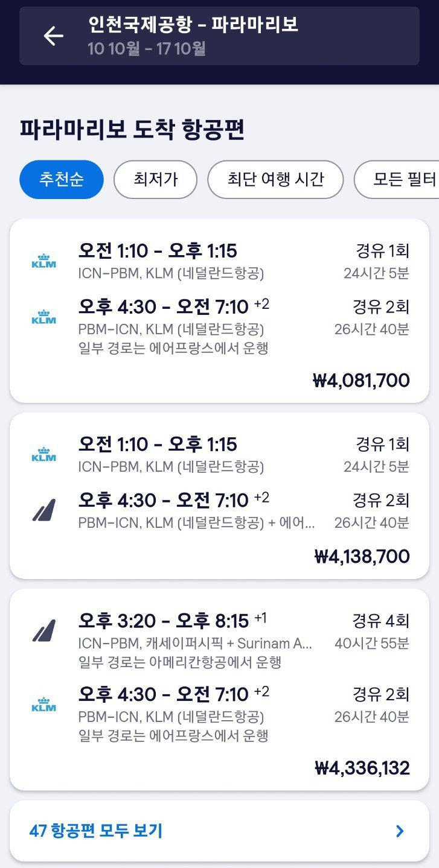Open 47 항공편 모두 보기 link
The image size is (439, 868).
(96, 831)
